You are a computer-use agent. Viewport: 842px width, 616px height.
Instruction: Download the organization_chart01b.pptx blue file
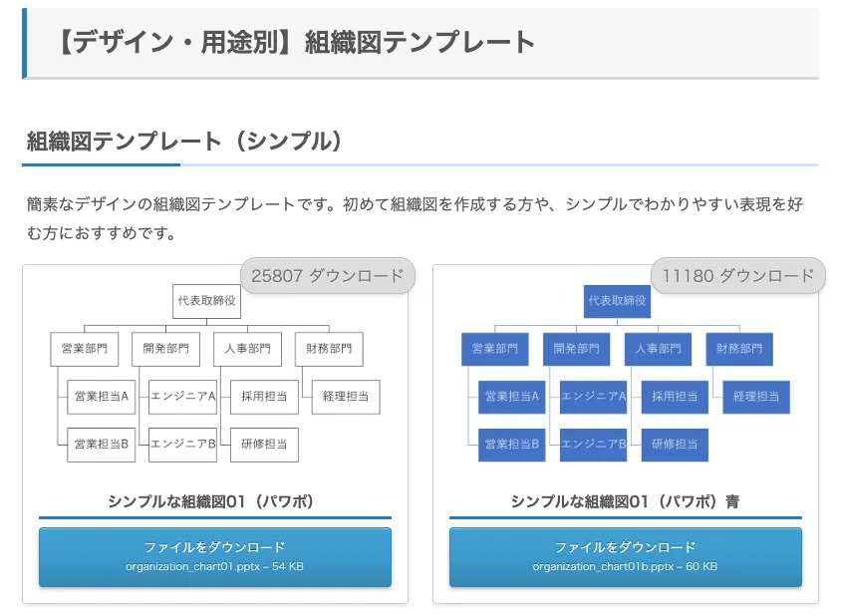coord(625,556)
